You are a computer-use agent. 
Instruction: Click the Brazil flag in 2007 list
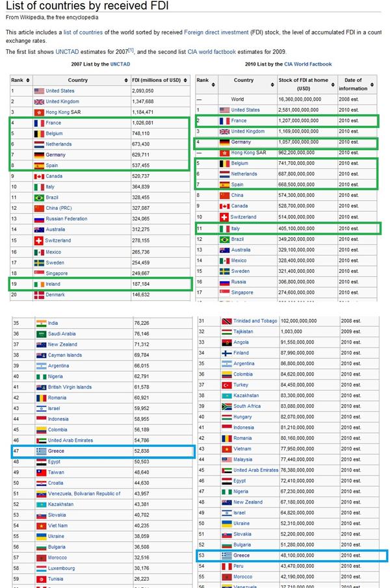(x=39, y=198)
